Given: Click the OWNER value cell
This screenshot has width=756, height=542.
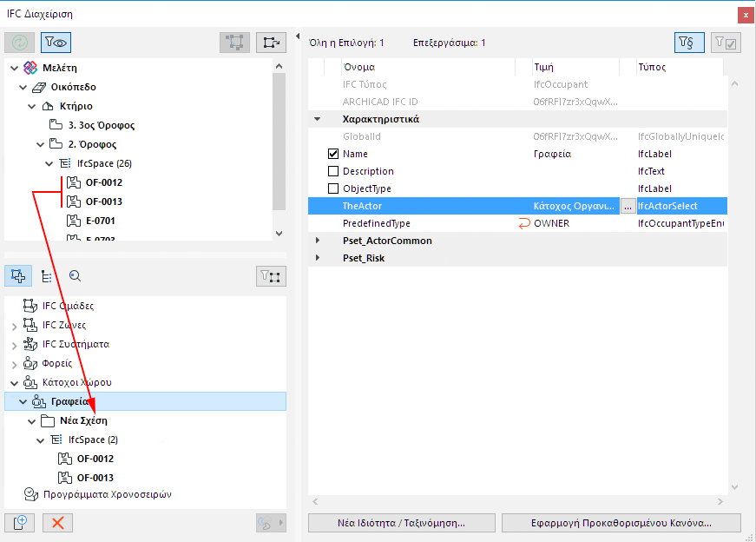Looking at the screenshot, I should [551, 223].
